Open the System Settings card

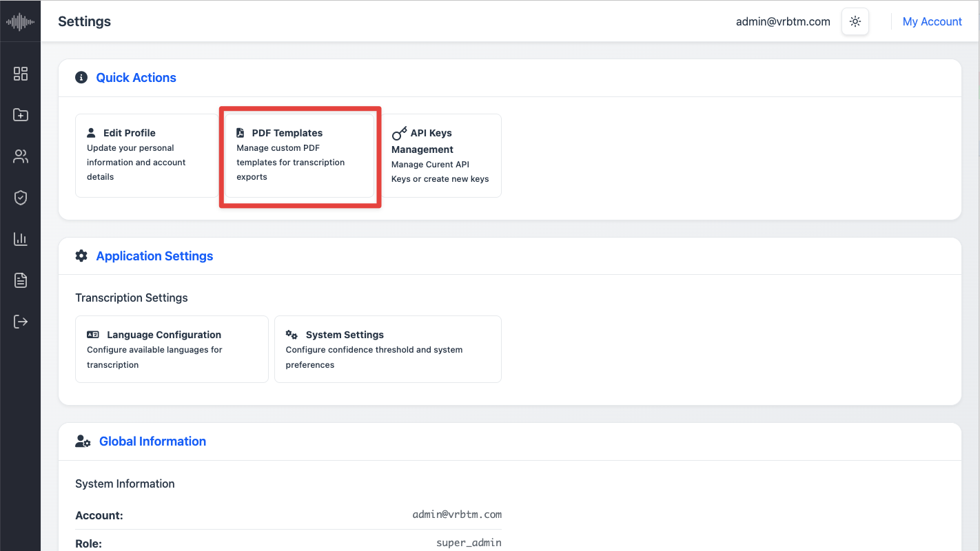click(x=388, y=349)
